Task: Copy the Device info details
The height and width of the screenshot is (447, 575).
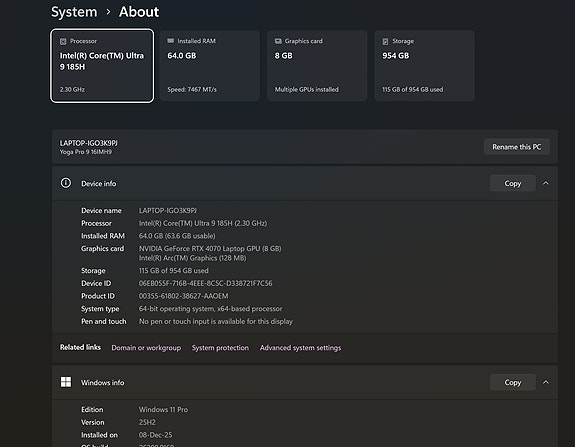Action: coord(513,183)
